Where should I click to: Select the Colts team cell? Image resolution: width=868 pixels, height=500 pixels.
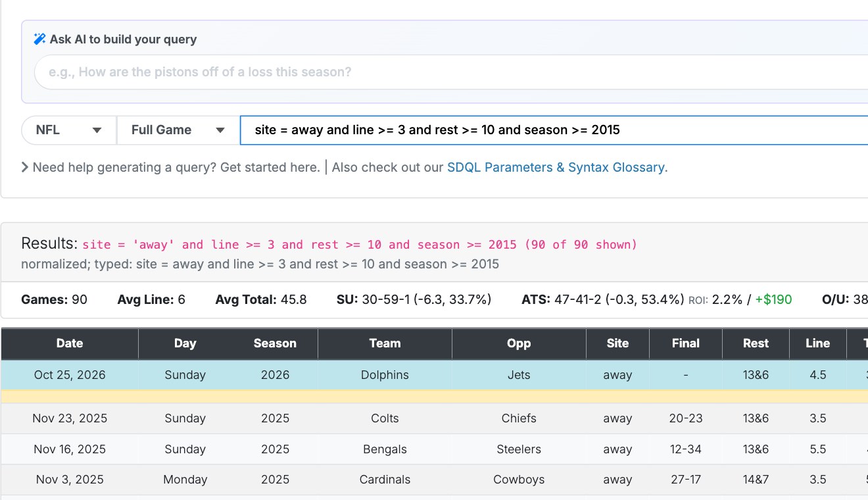(x=385, y=418)
